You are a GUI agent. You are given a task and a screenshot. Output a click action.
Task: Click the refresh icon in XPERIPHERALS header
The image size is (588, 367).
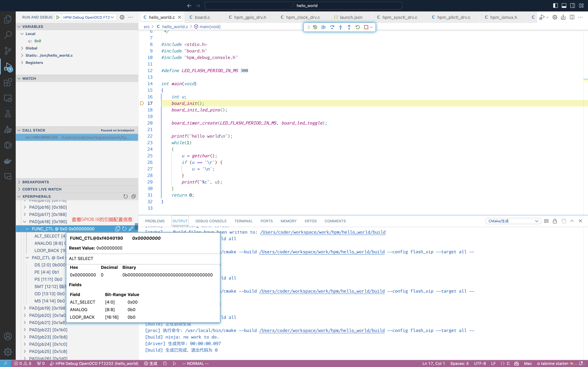click(125, 196)
